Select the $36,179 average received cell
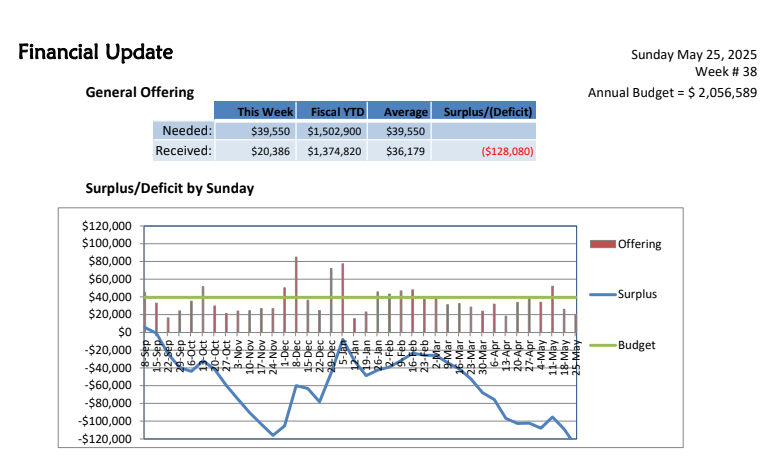Viewport: 781px width, 456px height. 404,151
